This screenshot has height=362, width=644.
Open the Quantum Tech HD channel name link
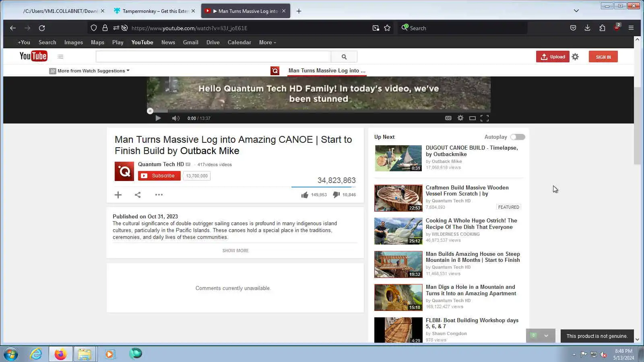(x=161, y=165)
